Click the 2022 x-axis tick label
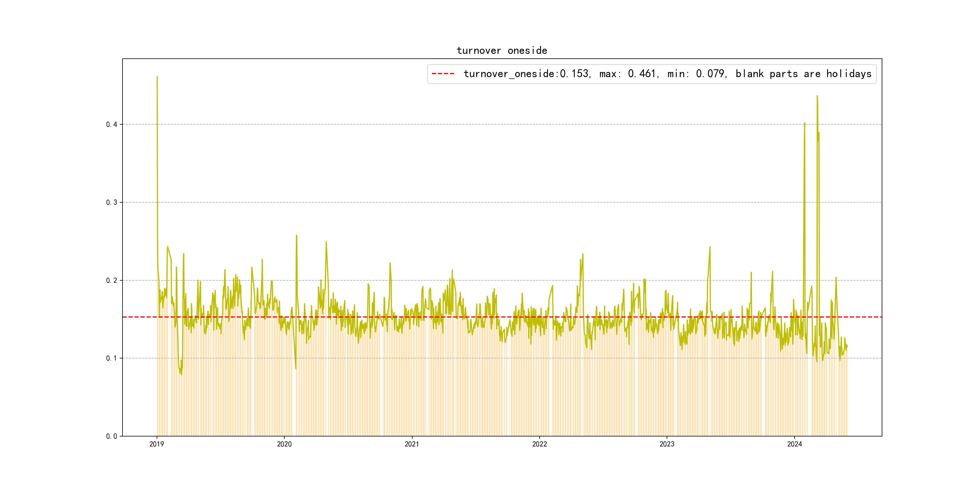Screen dimensions: 980x490 [540, 444]
